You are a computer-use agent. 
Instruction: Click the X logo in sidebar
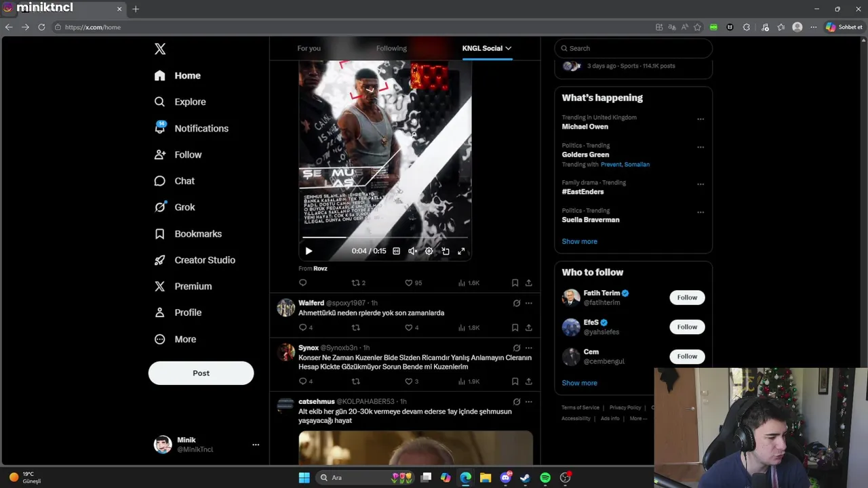160,49
